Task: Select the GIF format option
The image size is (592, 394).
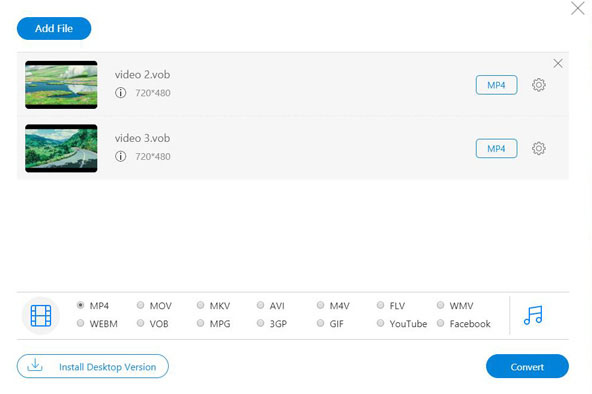Action: coord(321,323)
